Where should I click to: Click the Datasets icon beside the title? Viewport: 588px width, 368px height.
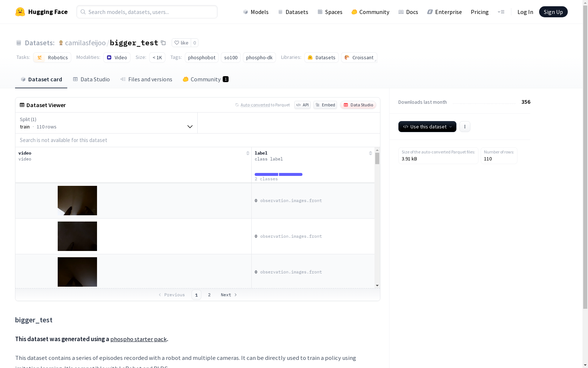coord(19,43)
